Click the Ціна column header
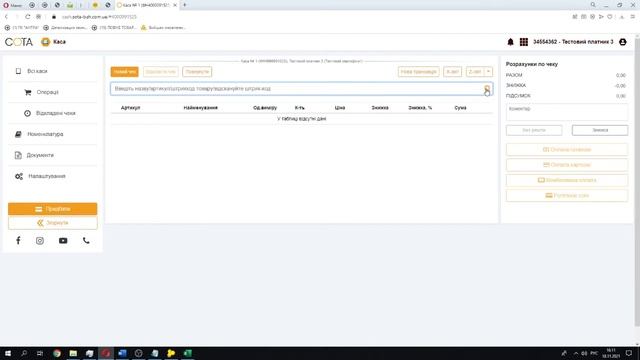 pos(340,108)
